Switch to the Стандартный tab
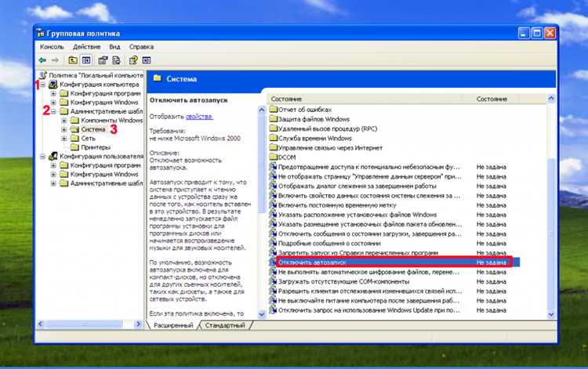Screen dimensions: 588x369 [x=225, y=326]
